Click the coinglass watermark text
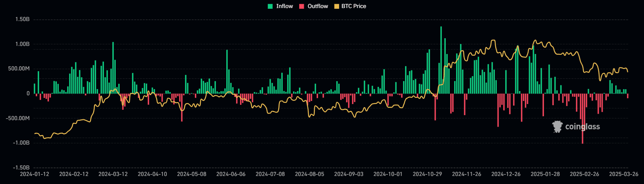This screenshot has width=644, height=184. 582,127
